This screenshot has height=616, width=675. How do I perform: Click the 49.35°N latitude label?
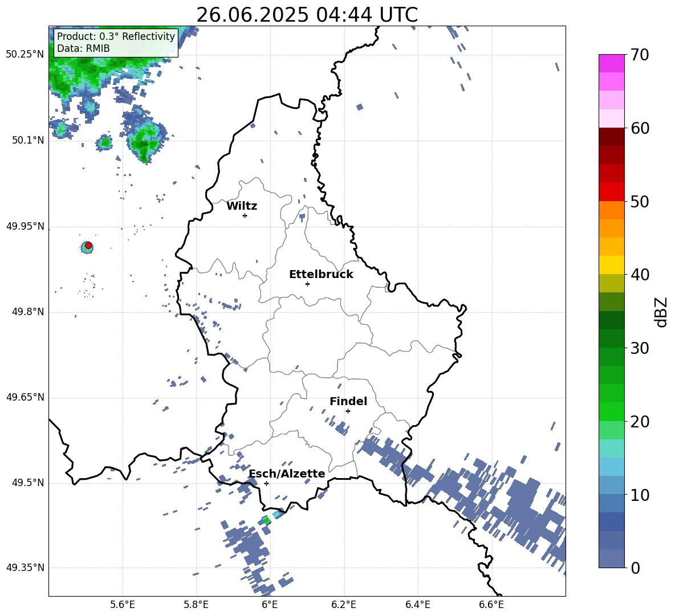click(25, 568)
